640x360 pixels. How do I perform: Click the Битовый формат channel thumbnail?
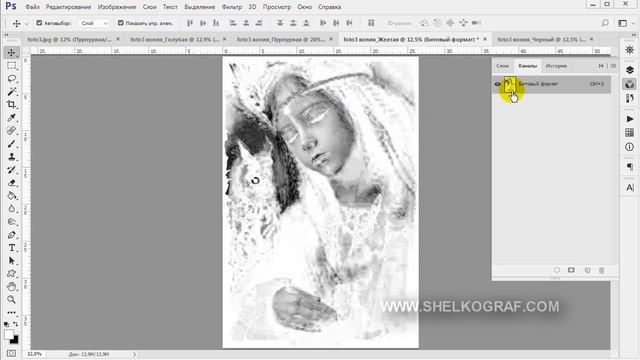coord(509,84)
